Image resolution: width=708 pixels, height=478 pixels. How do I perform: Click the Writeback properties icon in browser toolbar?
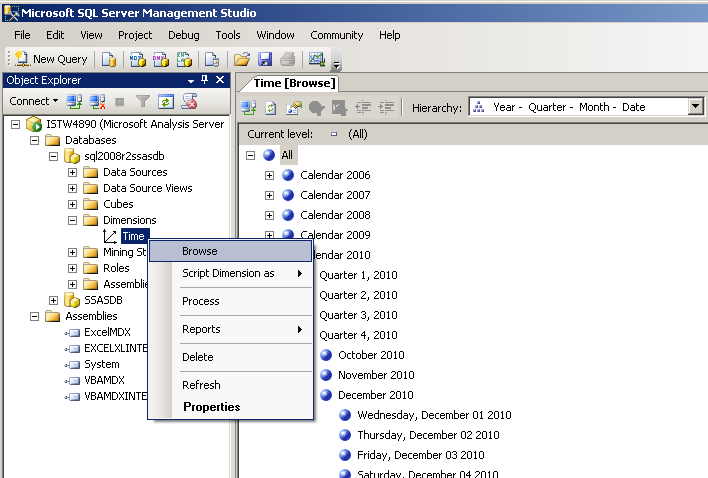293,108
